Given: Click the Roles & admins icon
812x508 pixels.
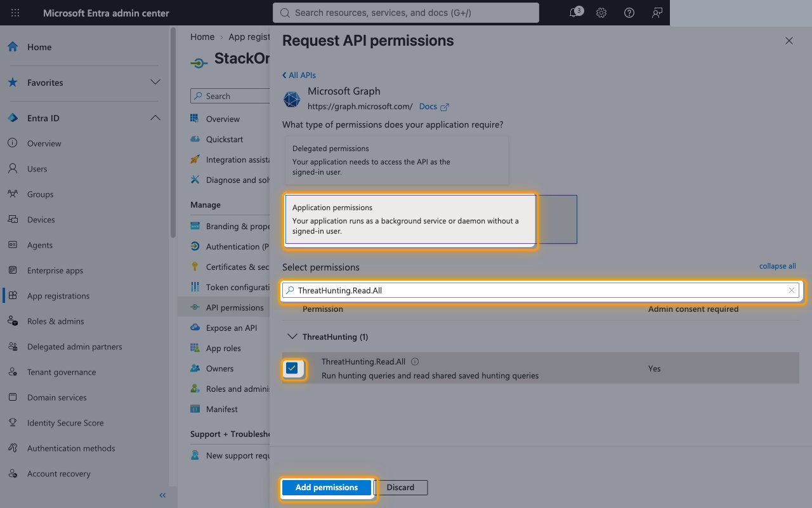Looking at the screenshot, I should (13, 321).
